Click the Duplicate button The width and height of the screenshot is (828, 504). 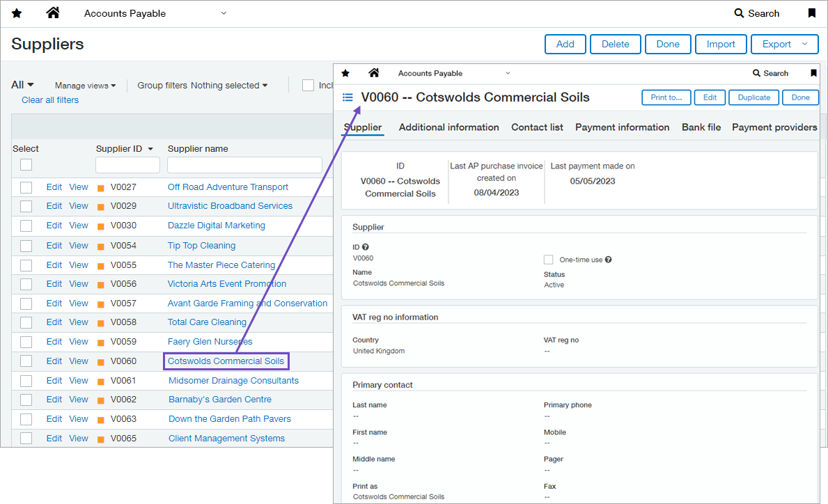tap(753, 97)
